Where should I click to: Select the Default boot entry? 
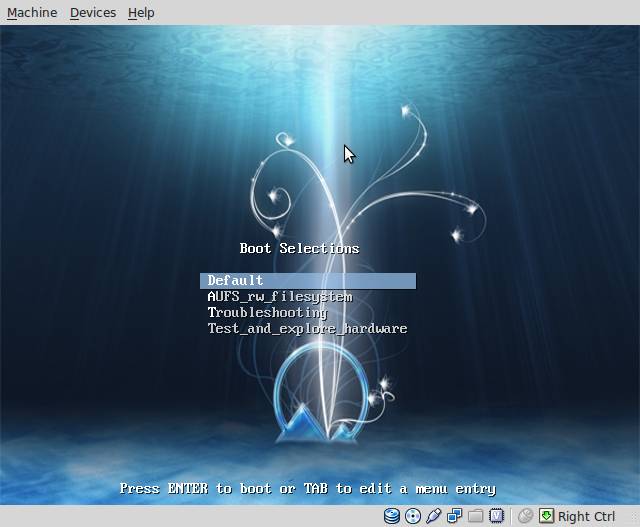[308, 281]
